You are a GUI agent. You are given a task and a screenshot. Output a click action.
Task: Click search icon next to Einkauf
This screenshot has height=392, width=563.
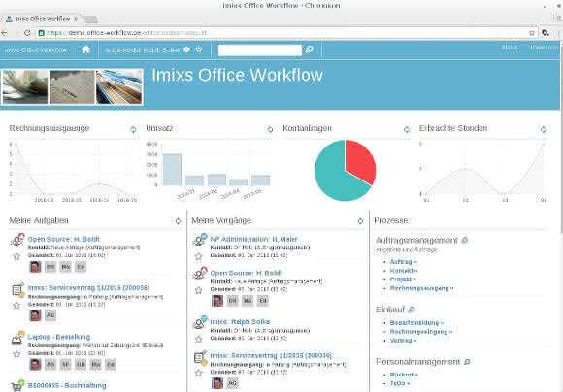(x=412, y=310)
